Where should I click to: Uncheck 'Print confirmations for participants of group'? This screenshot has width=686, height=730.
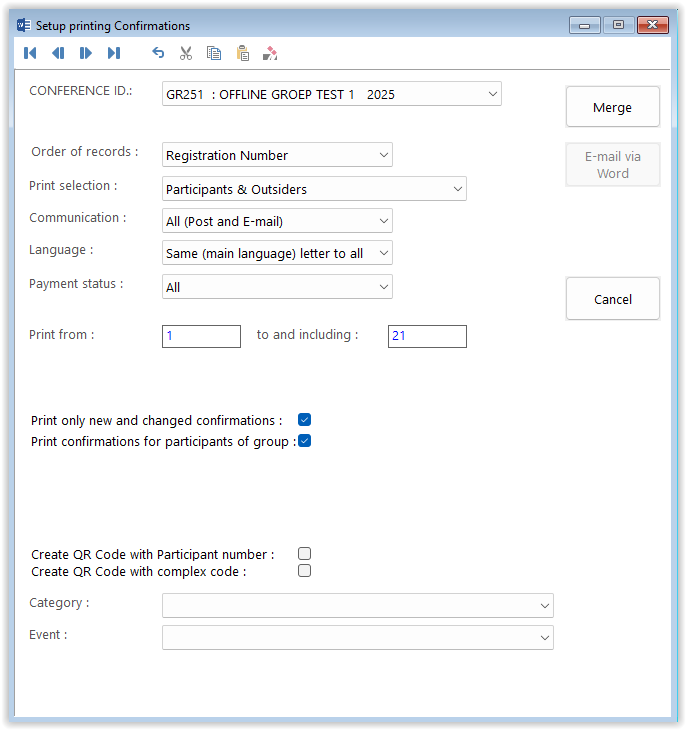(x=305, y=441)
